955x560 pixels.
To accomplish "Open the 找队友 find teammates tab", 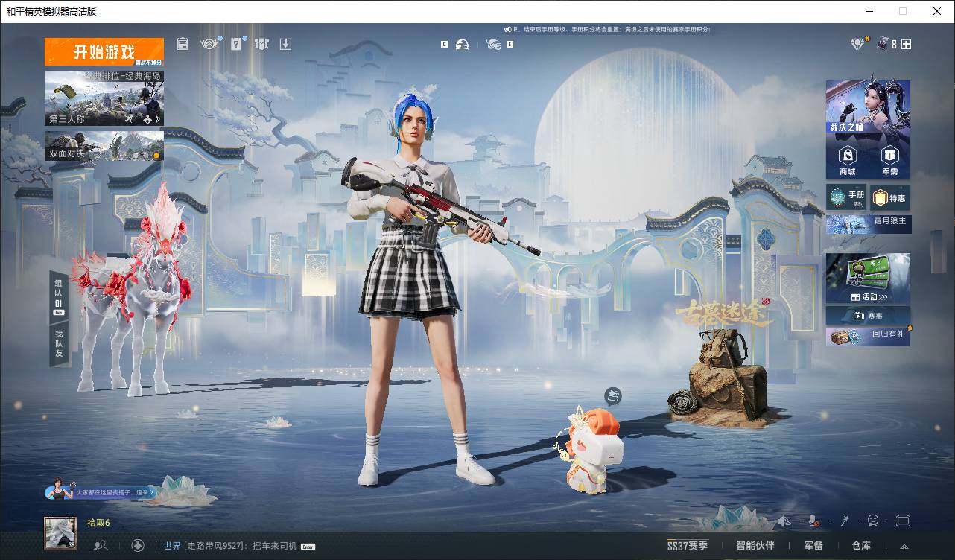I will [x=58, y=344].
